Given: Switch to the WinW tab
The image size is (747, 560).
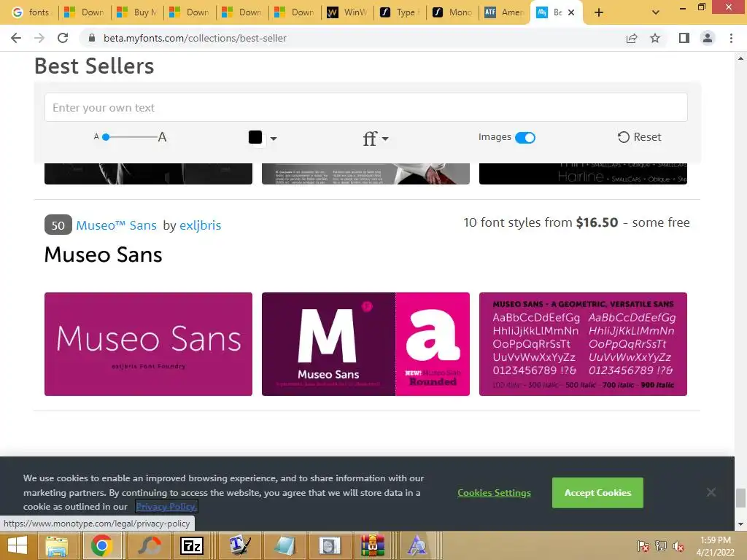Looking at the screenshot, I should [x=347, y=12].
